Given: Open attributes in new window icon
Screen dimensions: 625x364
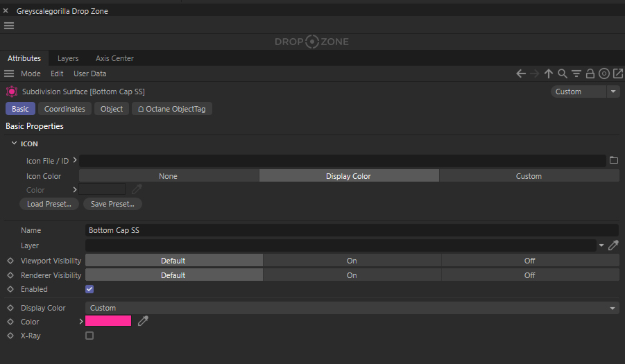Looking at the screenshot, I should point(618,73).
